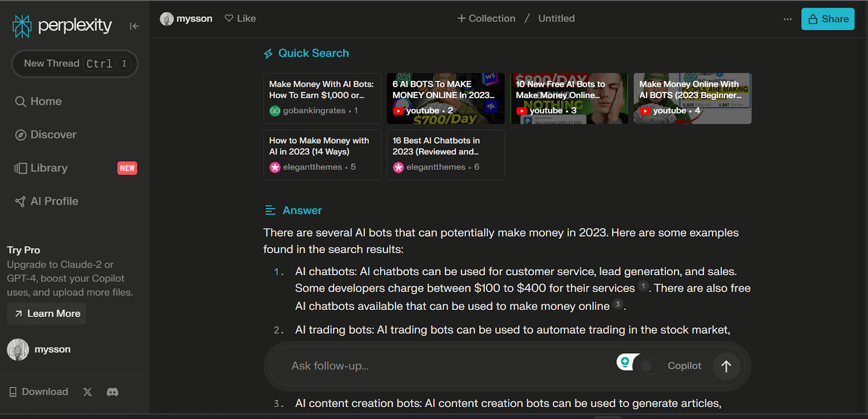Screen dimensions: 868x419
Task: Submit follow-up with arrow button
Action: [x=726, y=366]
